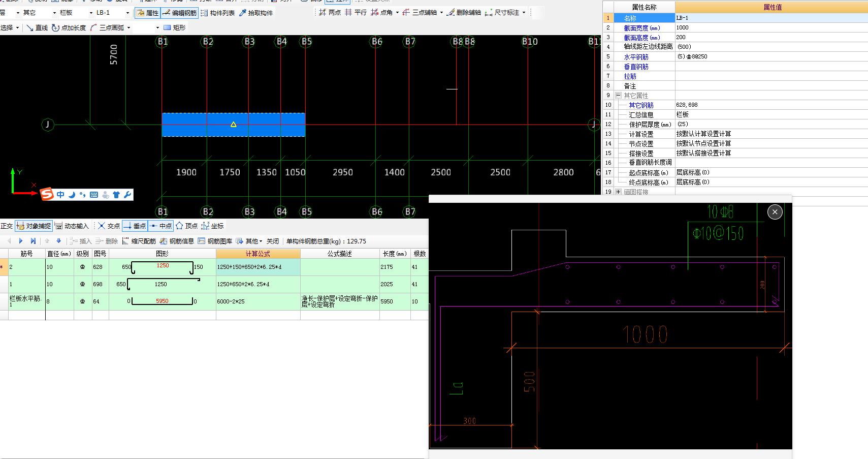Viewport: 868px width, 459px height.
Task: Select the 矩形 rectangle drawing tool
Action: point(174,27)
